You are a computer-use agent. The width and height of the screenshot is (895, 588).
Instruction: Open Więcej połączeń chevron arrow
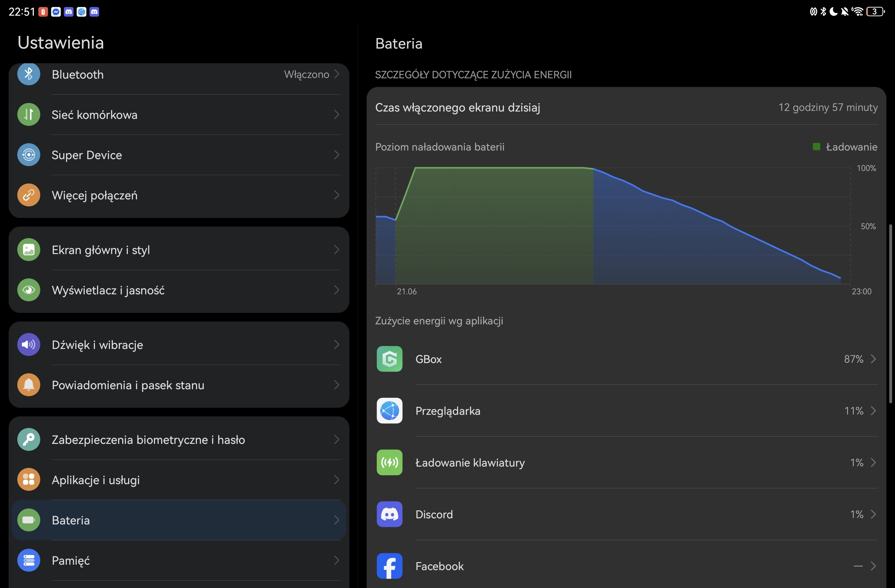pyautogui.click(x=337, y=195)
